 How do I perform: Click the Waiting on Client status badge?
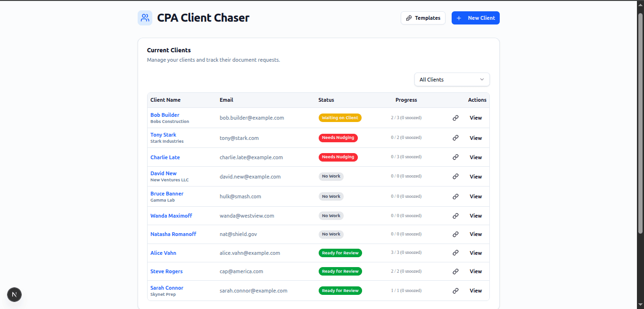(x=340, y=118)
